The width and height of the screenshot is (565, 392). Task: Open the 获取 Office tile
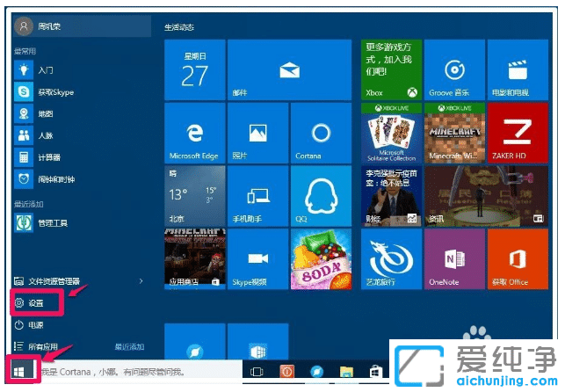[x=518, y=259]
